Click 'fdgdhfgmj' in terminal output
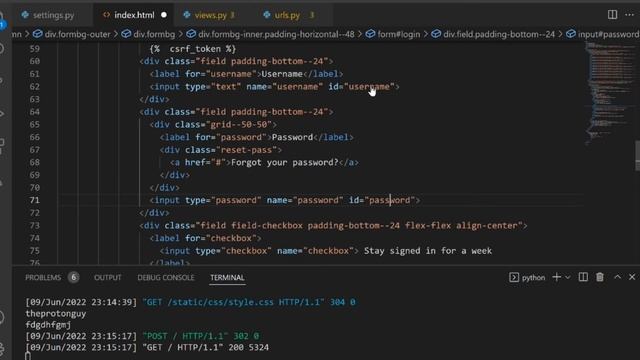This screenshot has height=360, width=640. pyautogui.click(x=48, y=325)
